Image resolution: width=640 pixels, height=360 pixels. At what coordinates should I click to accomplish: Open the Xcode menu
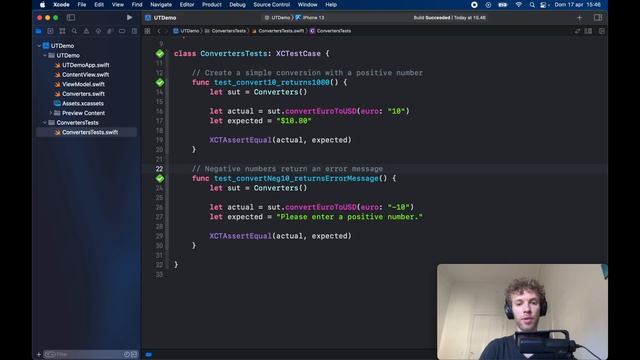tap(61, 4)
